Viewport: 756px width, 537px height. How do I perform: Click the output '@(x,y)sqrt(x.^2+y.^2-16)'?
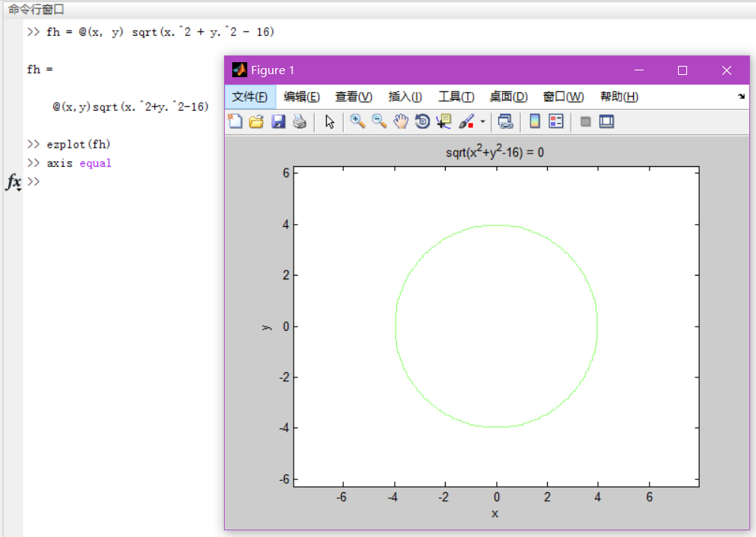(130, 106)
